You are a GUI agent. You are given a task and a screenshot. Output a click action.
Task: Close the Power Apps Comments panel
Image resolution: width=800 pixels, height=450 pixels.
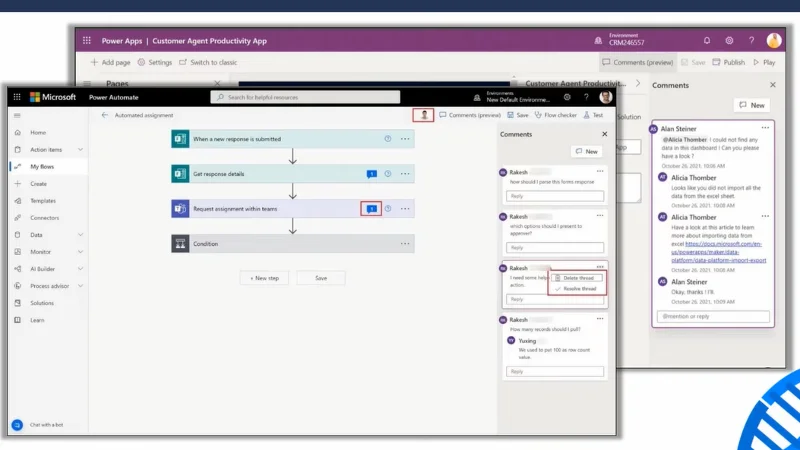(772, 85)
